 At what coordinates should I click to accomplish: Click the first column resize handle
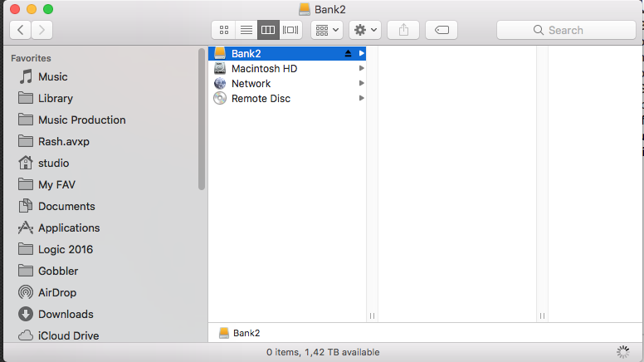pos(372,316)
